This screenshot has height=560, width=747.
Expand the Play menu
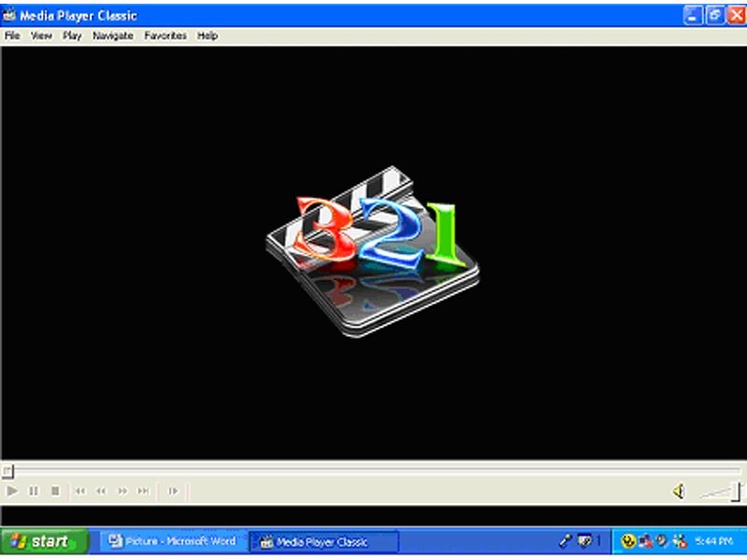pos(72,35)
